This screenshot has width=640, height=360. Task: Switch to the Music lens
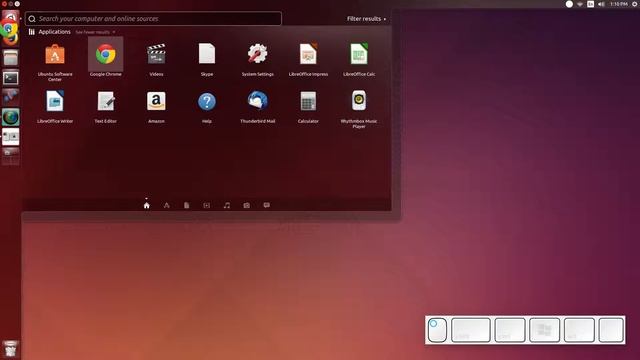(227, 205)
